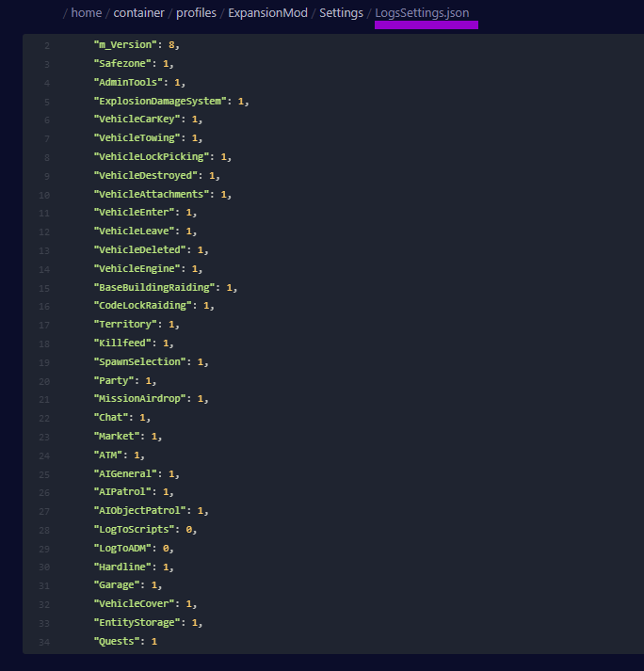Click the "BaseBuildingRaiding" setting
The height and width of the screenshot is (671, 644).
(x=156, y=287)
